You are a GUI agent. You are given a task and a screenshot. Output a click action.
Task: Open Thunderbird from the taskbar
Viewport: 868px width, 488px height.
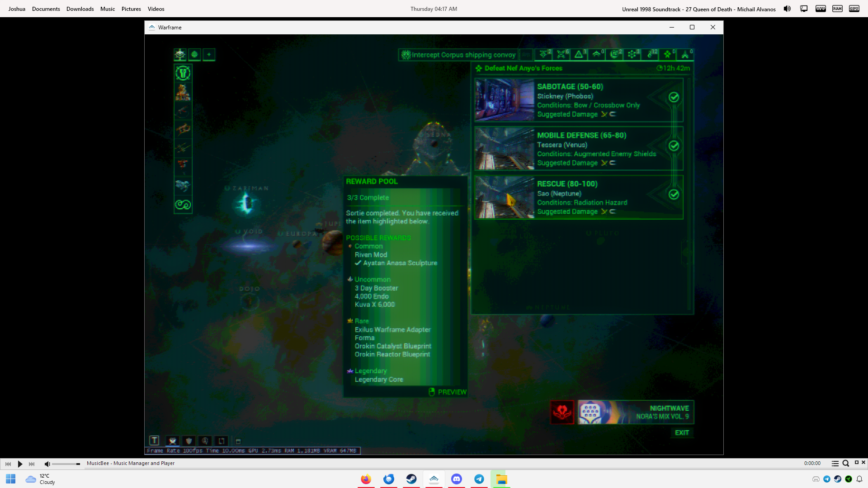coord(389,479)
